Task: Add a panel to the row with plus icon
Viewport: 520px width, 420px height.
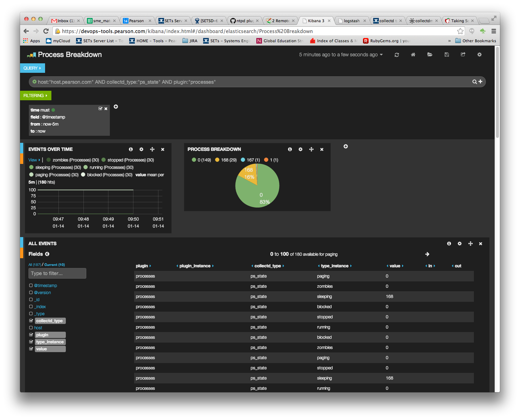Action: (x=346, y=146)
